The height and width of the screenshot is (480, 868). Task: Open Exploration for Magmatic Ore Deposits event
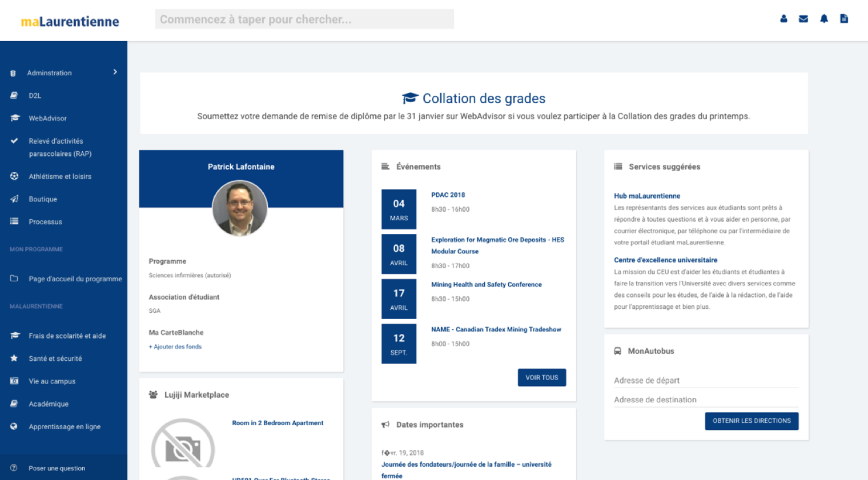(x=497, y=245)
